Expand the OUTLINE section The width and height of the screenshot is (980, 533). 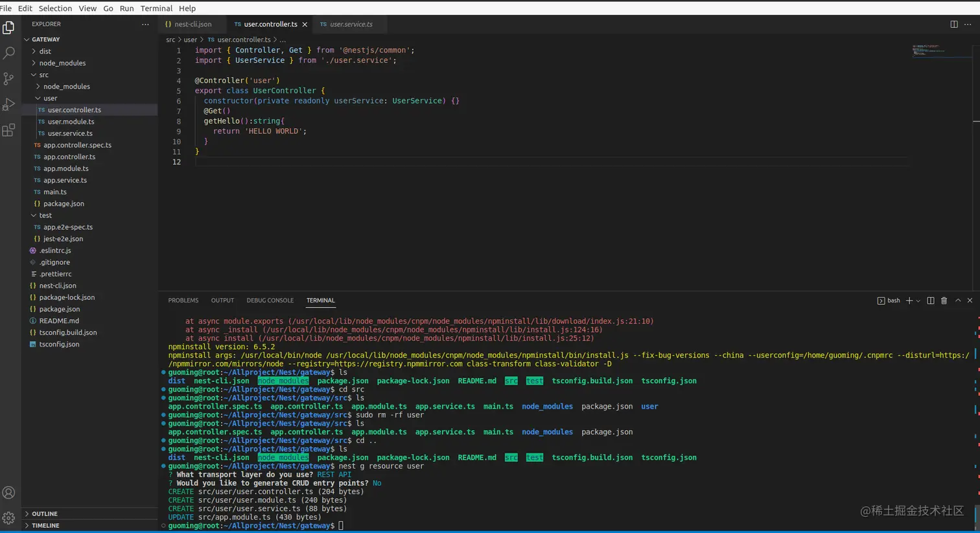(45, 514)
